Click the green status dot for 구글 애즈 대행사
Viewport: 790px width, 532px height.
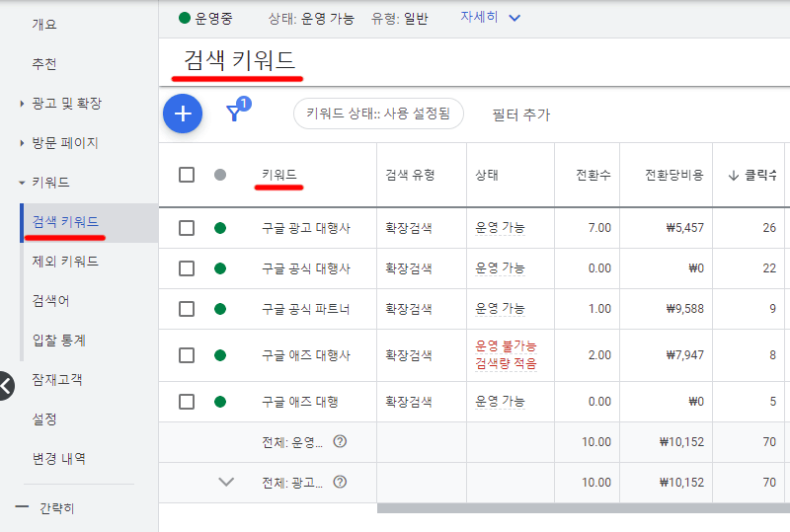pos(220,355)
